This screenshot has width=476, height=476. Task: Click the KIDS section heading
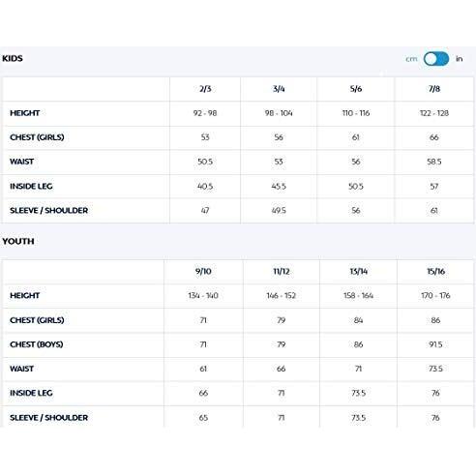coord(13,58)
